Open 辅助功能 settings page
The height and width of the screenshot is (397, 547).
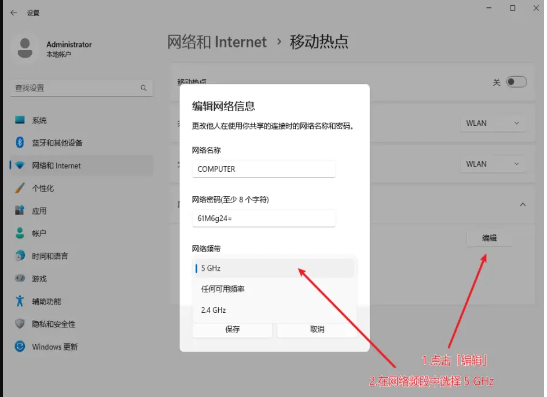pyautogui.click(x=81, y=301)
